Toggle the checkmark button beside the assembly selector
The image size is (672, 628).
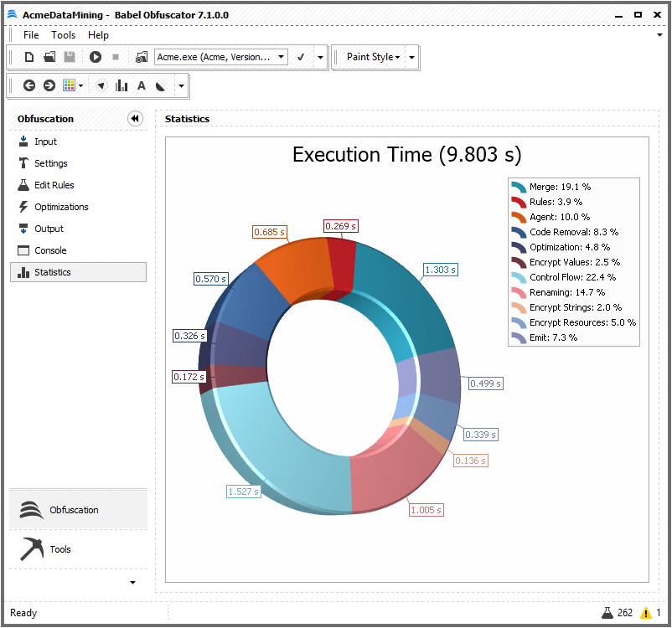coord(301,57)
